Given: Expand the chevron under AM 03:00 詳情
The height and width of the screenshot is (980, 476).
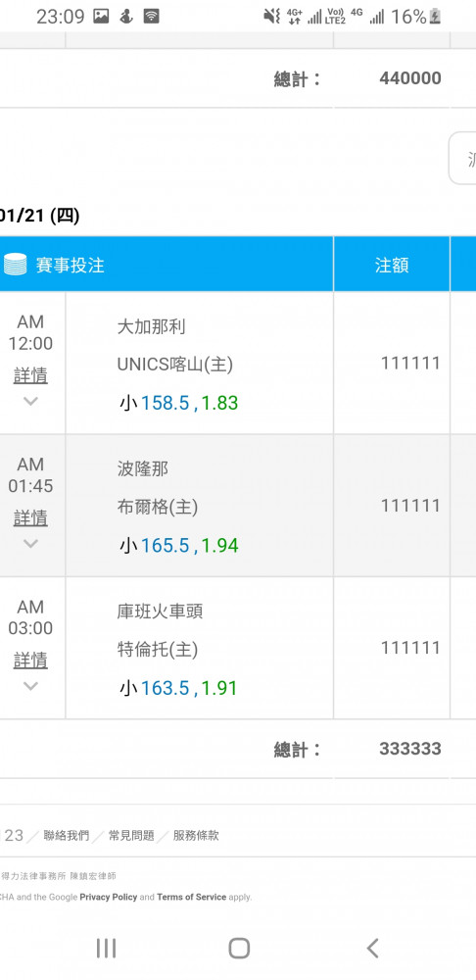Looking at the screenshot, I should click(x=30, y=686).
